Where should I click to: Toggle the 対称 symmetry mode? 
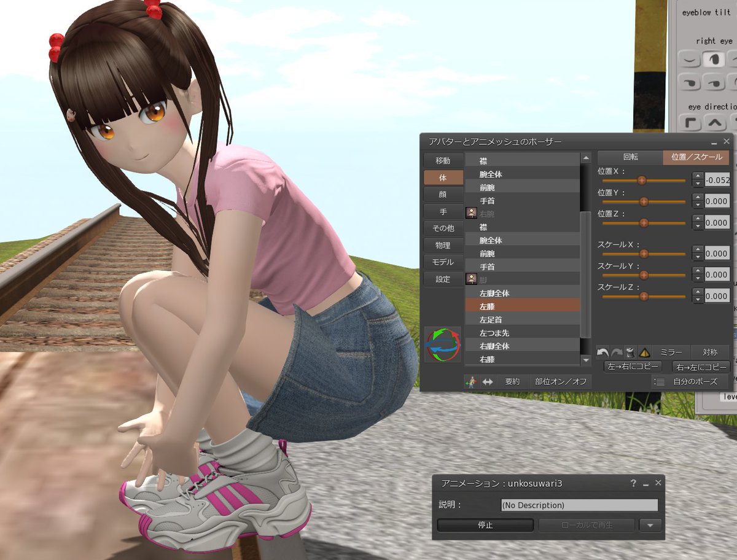coord(710,352)
